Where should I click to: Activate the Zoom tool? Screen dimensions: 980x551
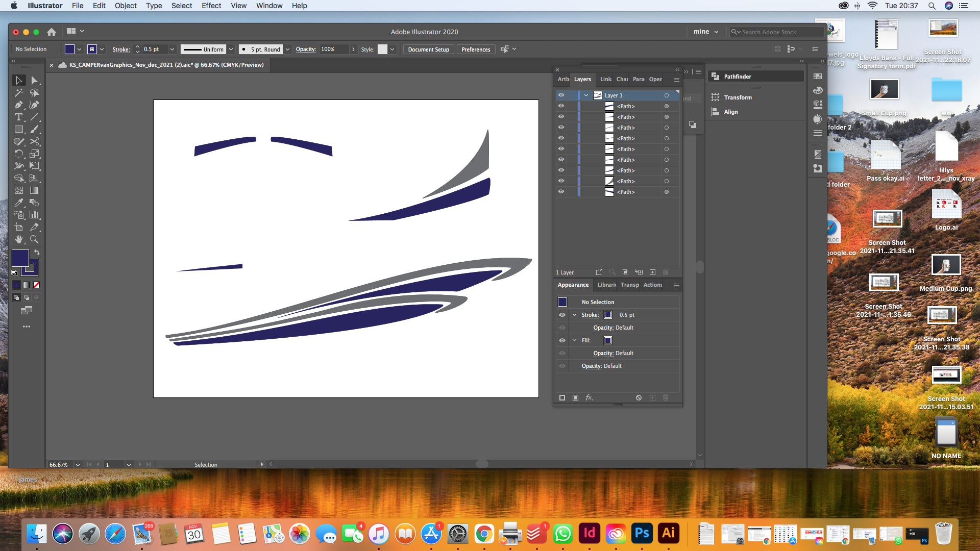[35, 239]
